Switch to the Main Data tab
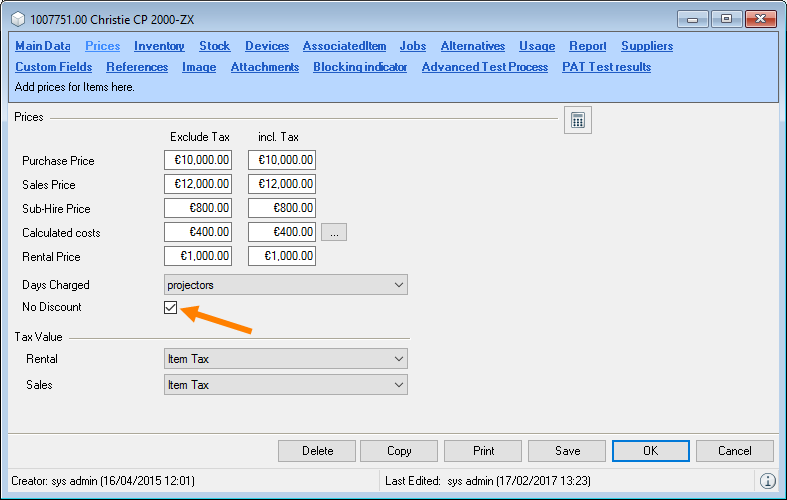The width and height of the screenshot is (787, 500). [43, 46]
